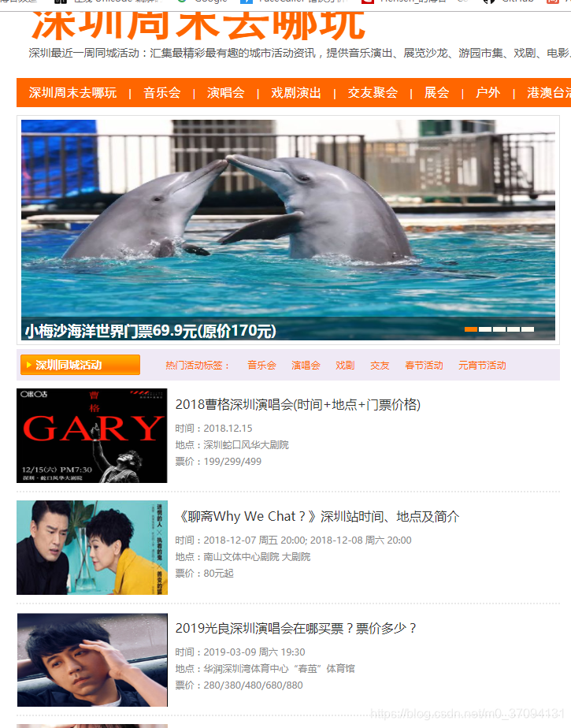Click the 聊斋Why We Chat poster thumbnail
This screenshot has width=571, height=728.
point(92,548)
